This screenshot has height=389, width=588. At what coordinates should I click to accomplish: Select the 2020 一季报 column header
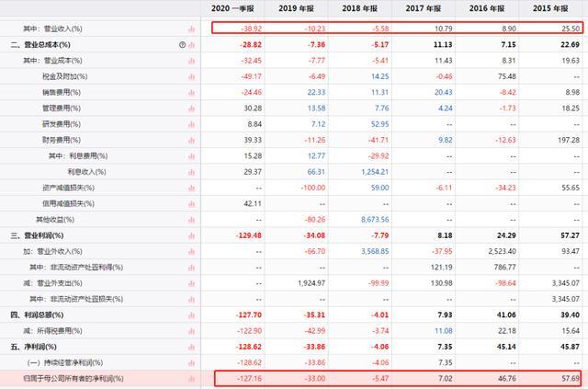point(232,8)
